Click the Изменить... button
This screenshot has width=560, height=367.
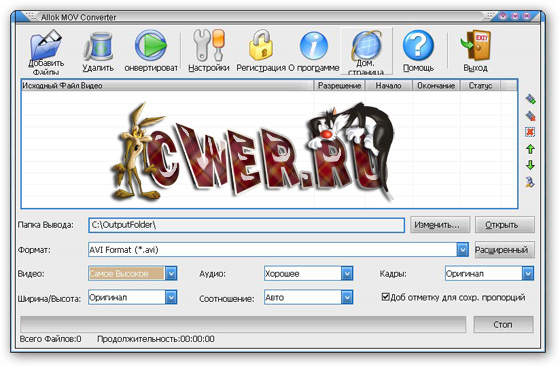point(440,225)
